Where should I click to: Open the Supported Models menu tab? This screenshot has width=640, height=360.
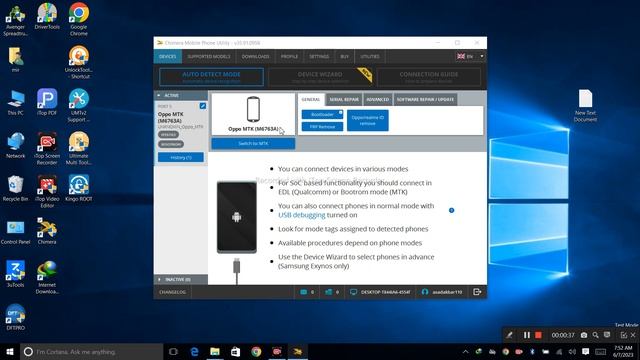tap(209, 56)
